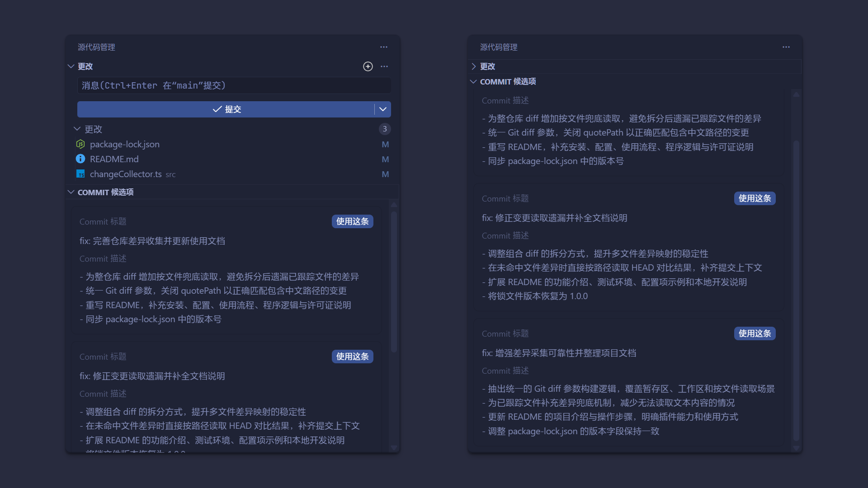Viewport: 868px width, 488px height.
Task: Expand the 更改 section in right panel
Action: tap(473, 66)
